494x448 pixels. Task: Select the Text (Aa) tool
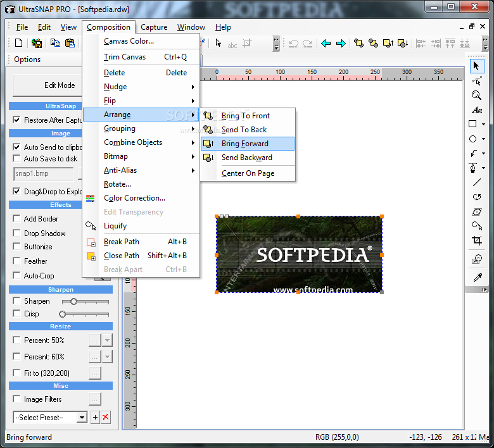click(x=477, y=110)
